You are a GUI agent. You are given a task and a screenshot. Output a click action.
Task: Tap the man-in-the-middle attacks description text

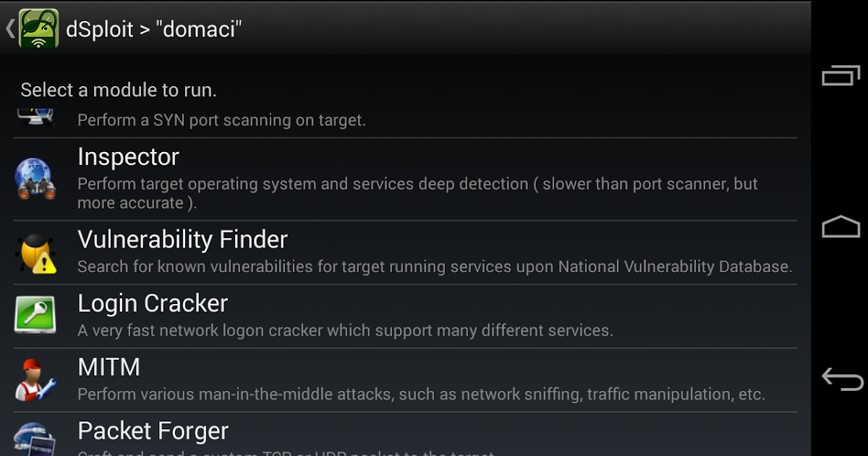pyautogui.click(x=421, y=394)
